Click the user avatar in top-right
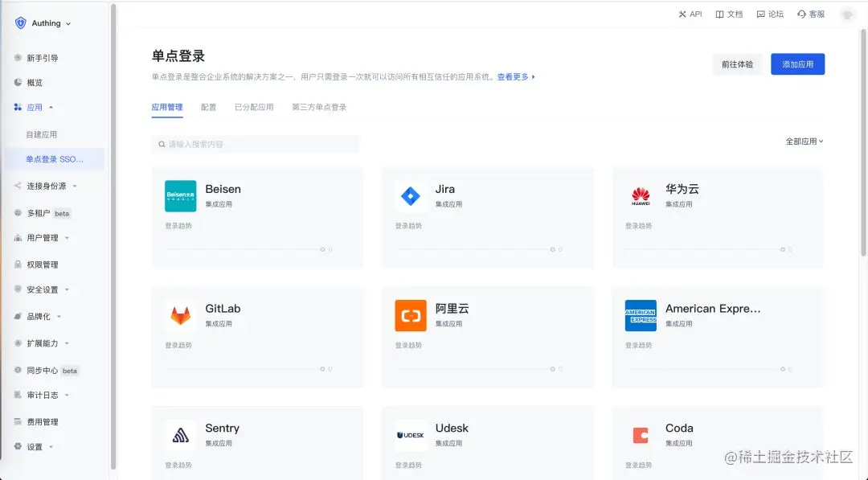Image resolution: width=868 pixels, height=480 pixels. 847,15
